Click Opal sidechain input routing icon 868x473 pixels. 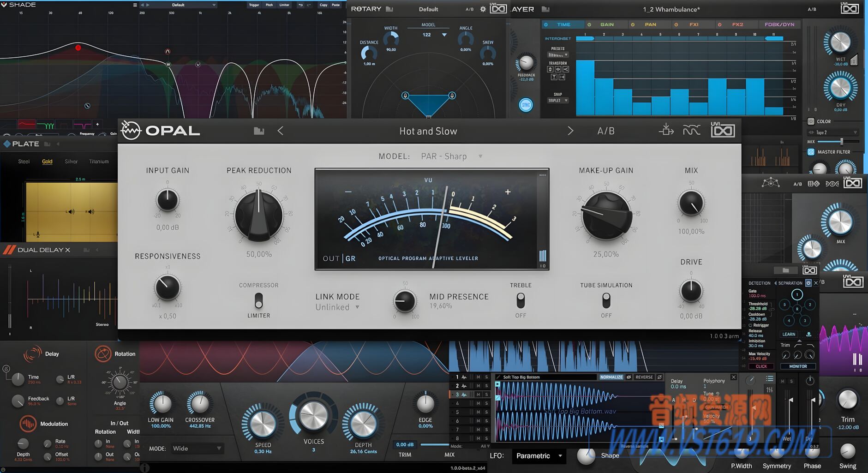(x=665, y=130)
